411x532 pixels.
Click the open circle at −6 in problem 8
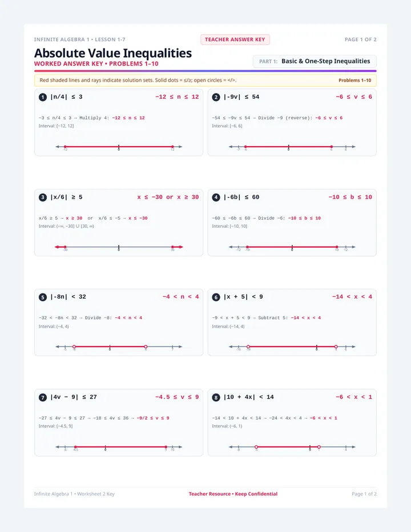click(256, 447)
